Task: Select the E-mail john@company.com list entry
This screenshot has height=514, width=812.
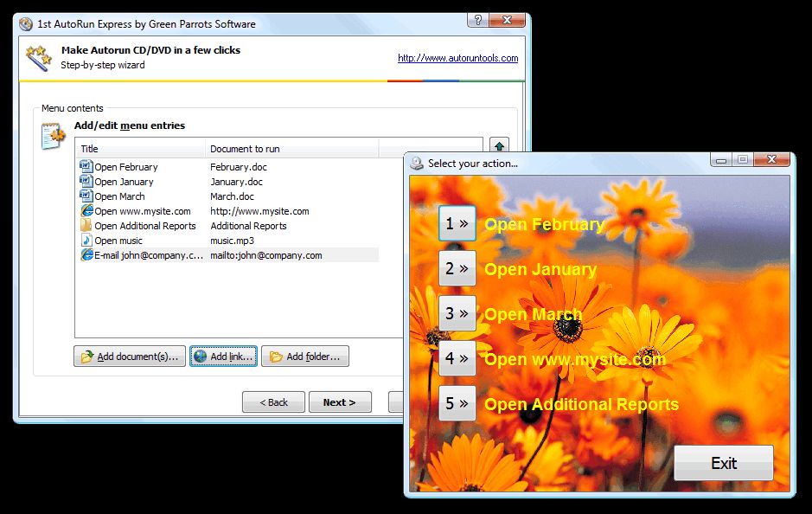Action: (149, 255)
